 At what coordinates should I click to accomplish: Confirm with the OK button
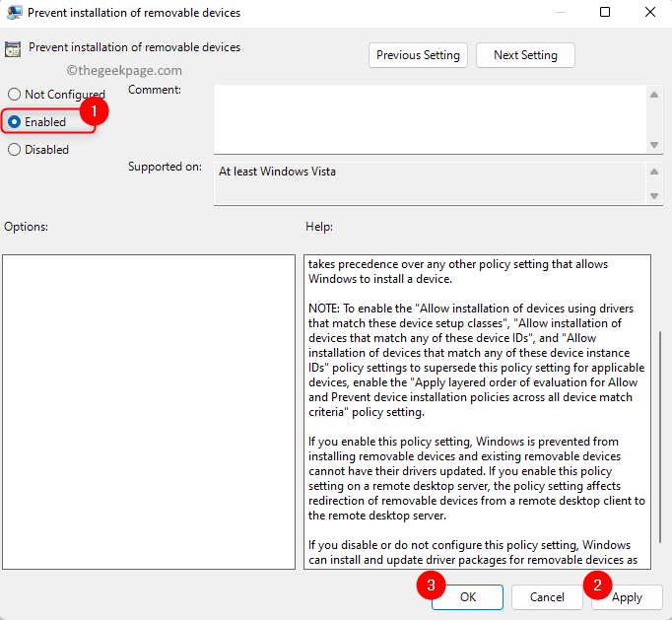pyautogui.click(x=467, y=597)
